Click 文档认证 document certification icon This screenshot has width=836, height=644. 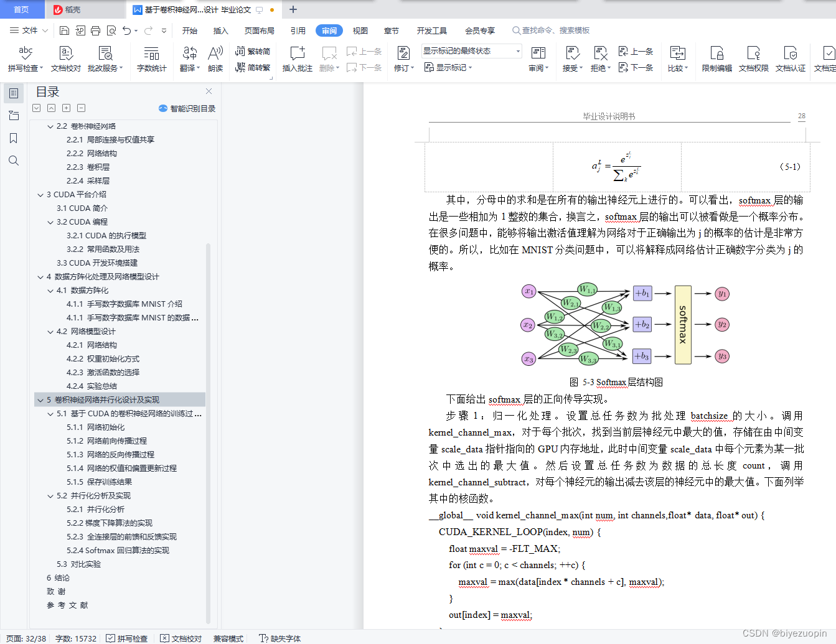[791, 59]
